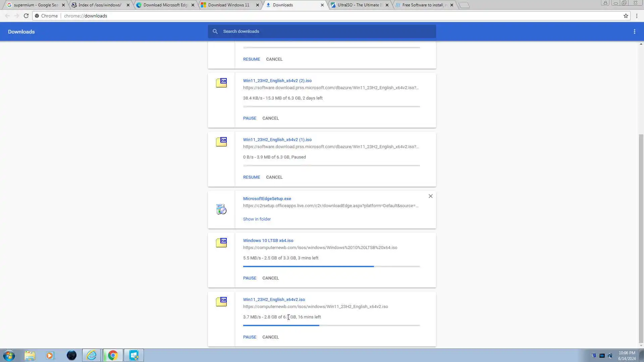Click MicrosoftEdgeSetup installer icon
644x362 pixels.
(x=221, y=209)
